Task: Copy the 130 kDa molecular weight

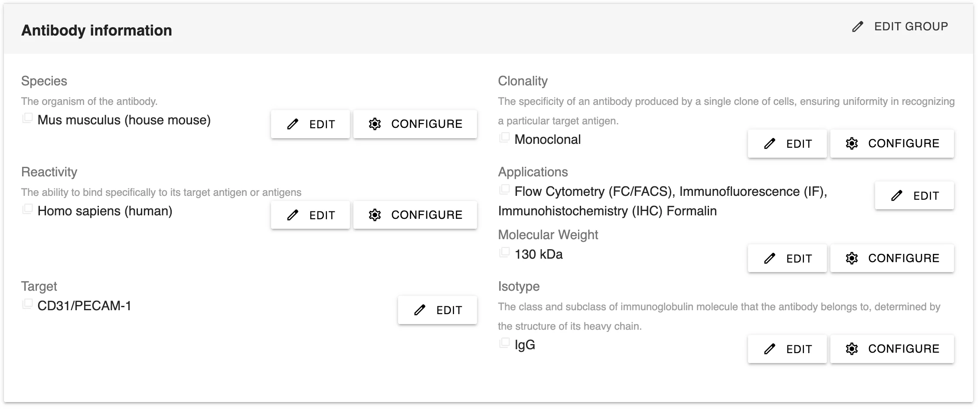Action: [x=504, y=253]
